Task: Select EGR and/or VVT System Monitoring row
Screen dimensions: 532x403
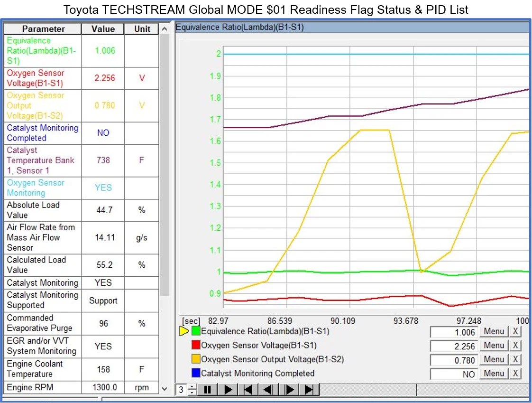Action: 82,346
